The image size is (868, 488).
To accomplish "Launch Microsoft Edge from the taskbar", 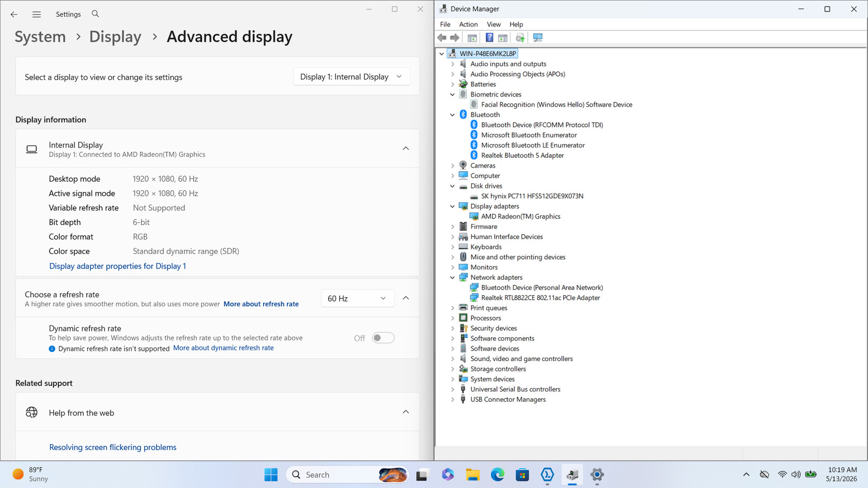I will click(x=497, y=475).
